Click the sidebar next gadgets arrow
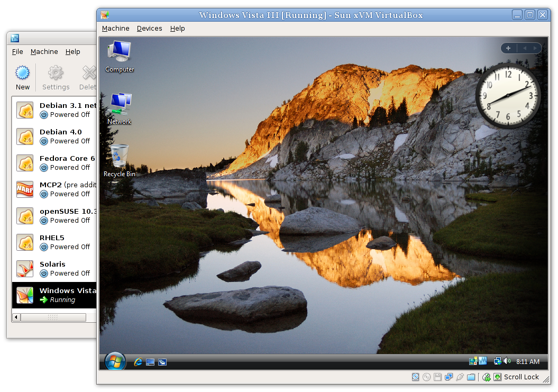This screenshot has width=558, height=392. [x=535, y=48]
